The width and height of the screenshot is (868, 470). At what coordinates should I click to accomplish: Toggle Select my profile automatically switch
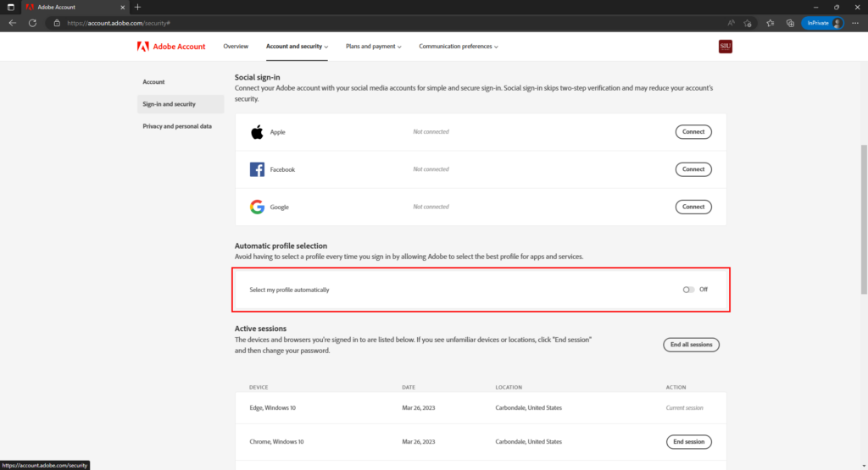click(x=688, y=290)
